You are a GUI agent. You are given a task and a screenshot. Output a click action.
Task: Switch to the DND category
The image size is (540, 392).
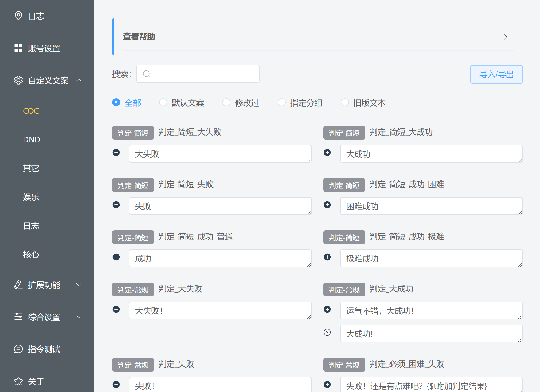click(x=32, y=140)
